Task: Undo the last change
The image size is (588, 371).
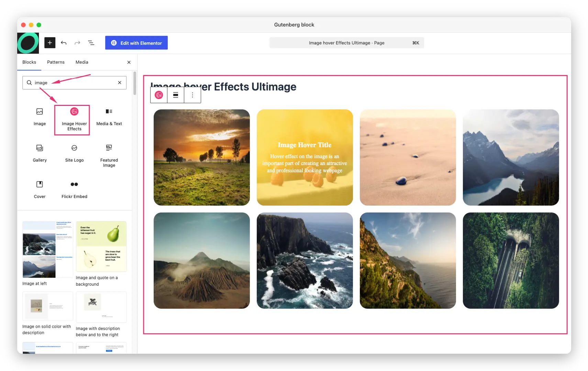Action: click(64, 43)
